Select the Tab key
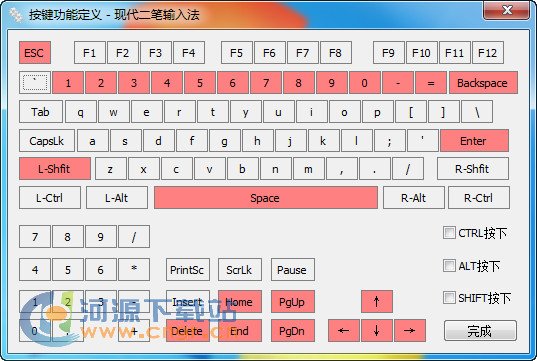 point(41,112)
